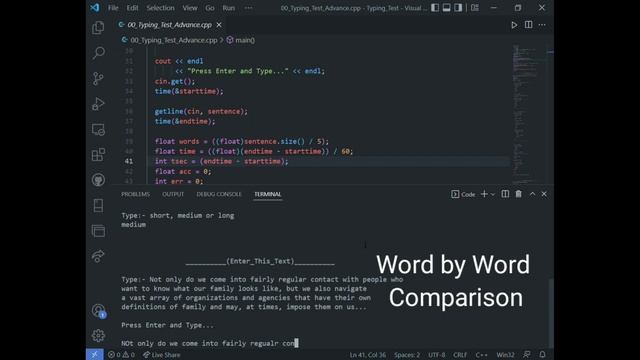This screenshot has height=360, width=640.
Task: Open the Customize Layout button
Action: 475,8
